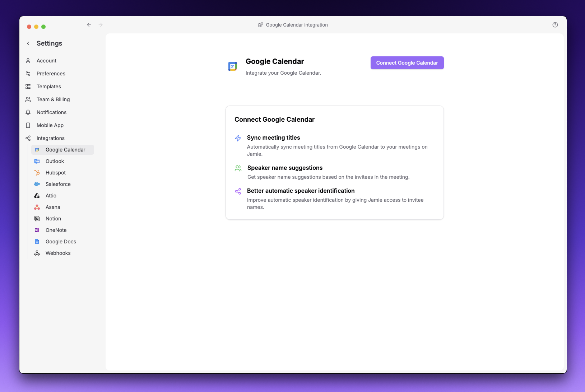The height and width of the screenshot is (392, 585).
Task: Go to Preferences in the sidebar
Action: click(50, 74)
